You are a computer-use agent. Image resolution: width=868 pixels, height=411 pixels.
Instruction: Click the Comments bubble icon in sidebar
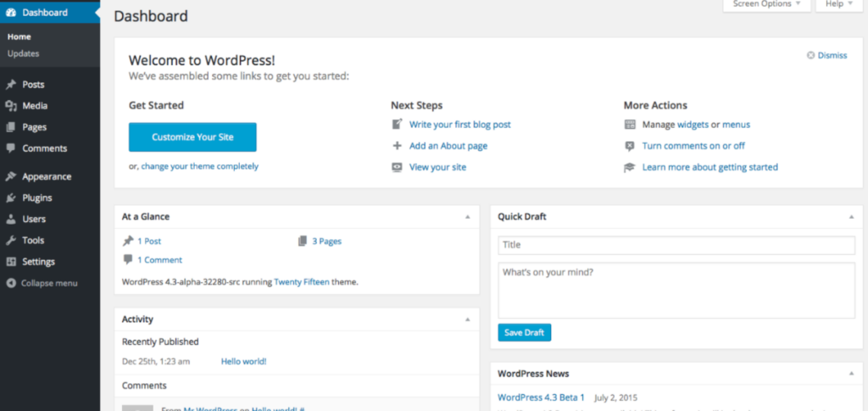[10, 148]
